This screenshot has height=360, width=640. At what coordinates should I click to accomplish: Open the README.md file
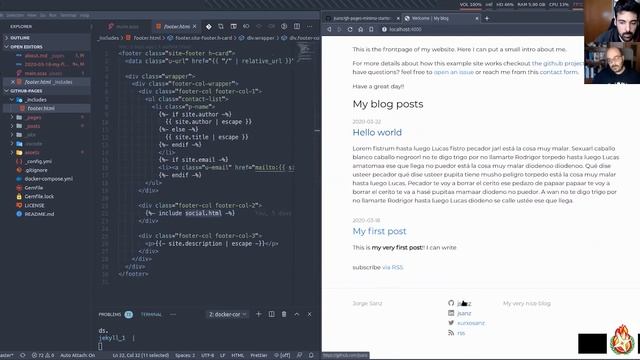[x=39, y=214]
